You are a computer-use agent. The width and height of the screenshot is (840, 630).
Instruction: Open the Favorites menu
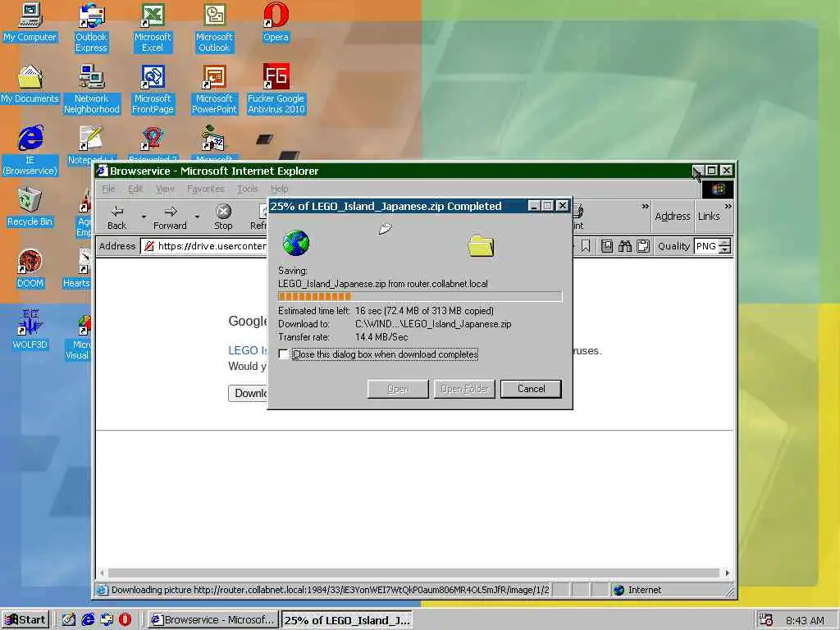click(205, 189)
